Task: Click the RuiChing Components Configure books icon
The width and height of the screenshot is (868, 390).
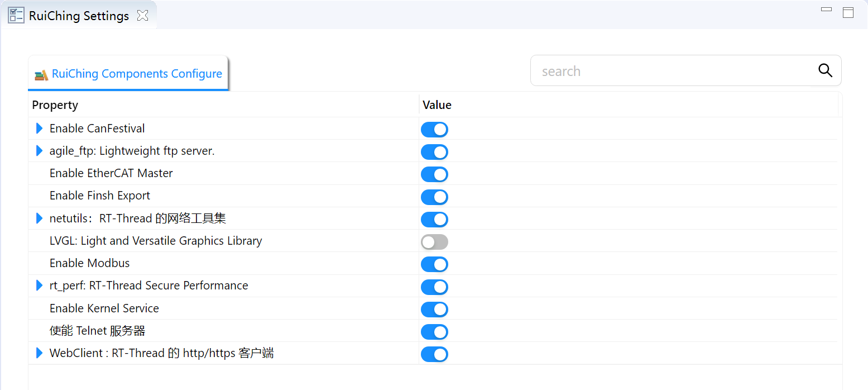Action: (41, 74)
